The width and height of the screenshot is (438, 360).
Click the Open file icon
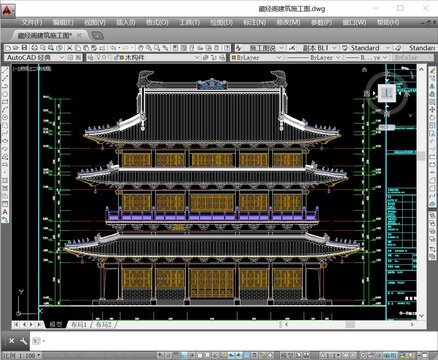click(16, 48)
